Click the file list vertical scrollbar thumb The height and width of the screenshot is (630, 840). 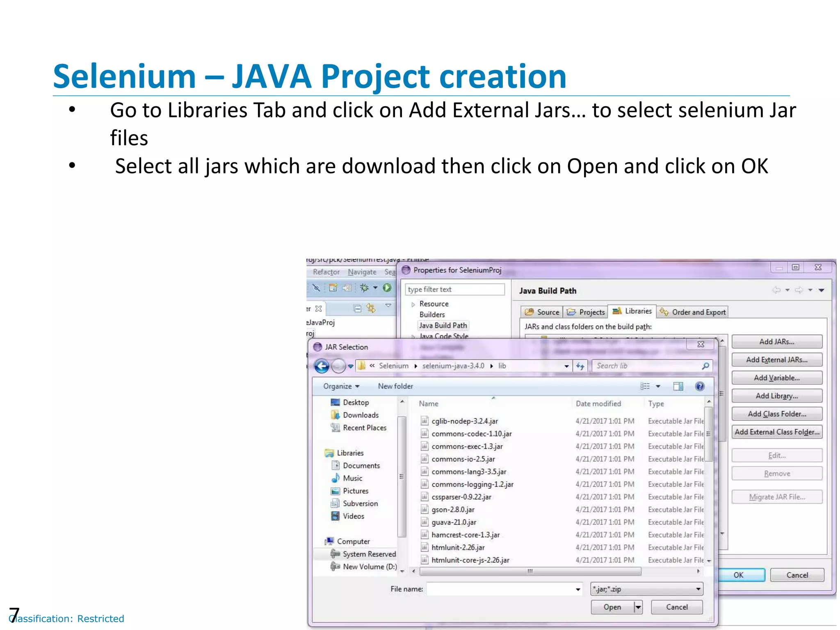point(708,435)
